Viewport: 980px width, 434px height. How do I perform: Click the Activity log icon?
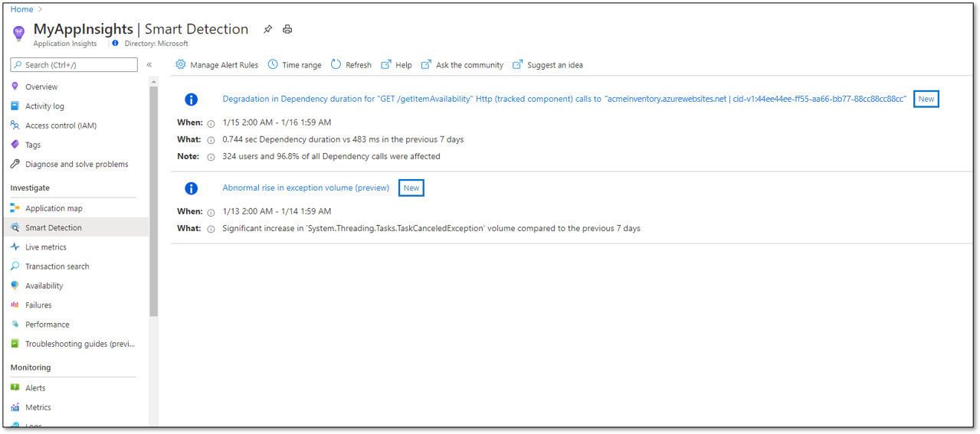[x=15, y=106]
